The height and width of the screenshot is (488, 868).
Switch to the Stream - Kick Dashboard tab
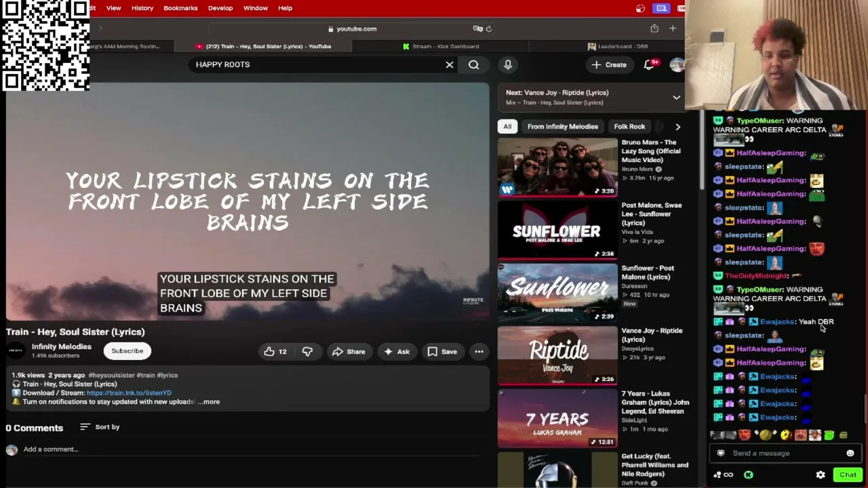pyautogui.click(x=441, y=46)
